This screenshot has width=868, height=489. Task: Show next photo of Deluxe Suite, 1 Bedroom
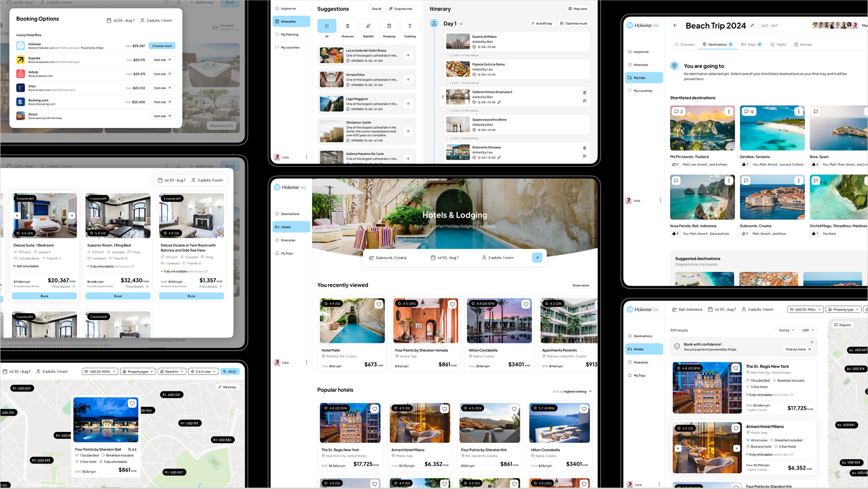[x=71, y=216]
